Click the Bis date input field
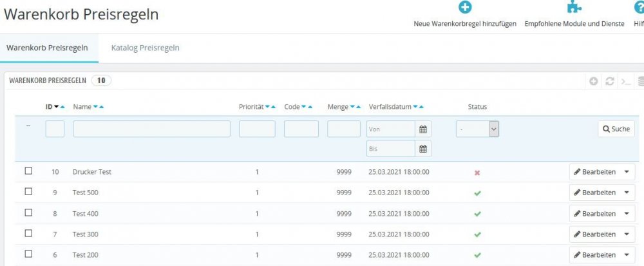 coord(391,149)
